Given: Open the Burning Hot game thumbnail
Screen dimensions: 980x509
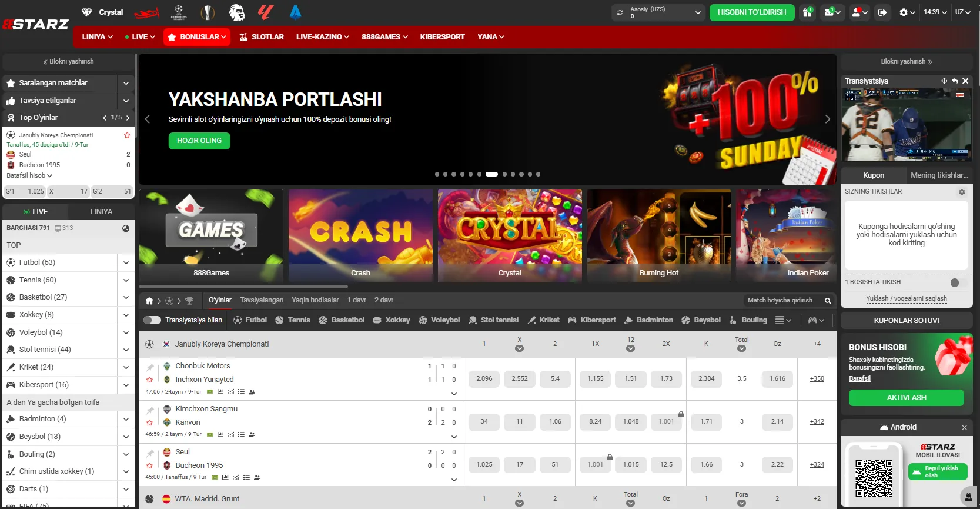Looking at the screenshot, I should pyautogui.click(x=659, y=236).
